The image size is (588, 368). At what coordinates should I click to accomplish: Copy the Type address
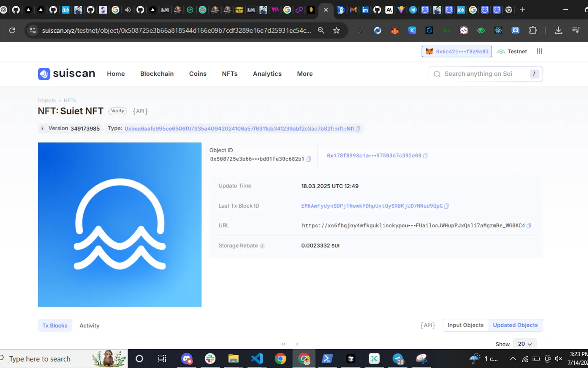pyautogui.click(x=358, y=129)
